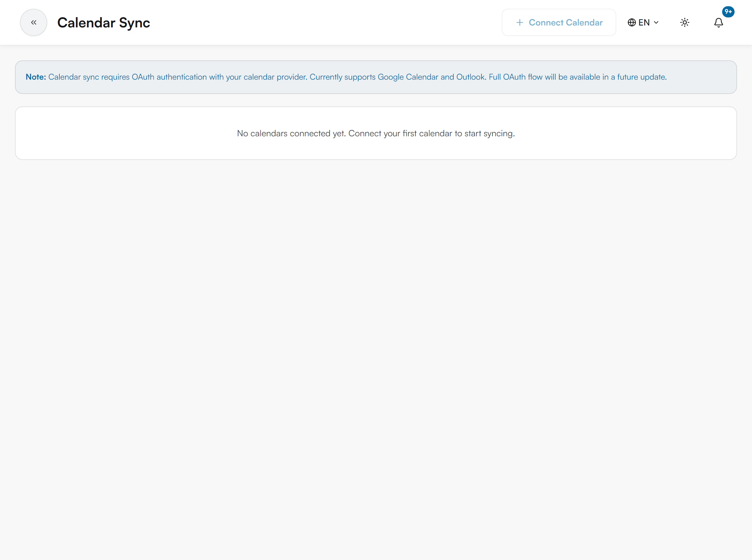The height and width of the screenshot is (560, 752).
Task: Open the EN language dropdown
Action: click(x=643, y=22)
